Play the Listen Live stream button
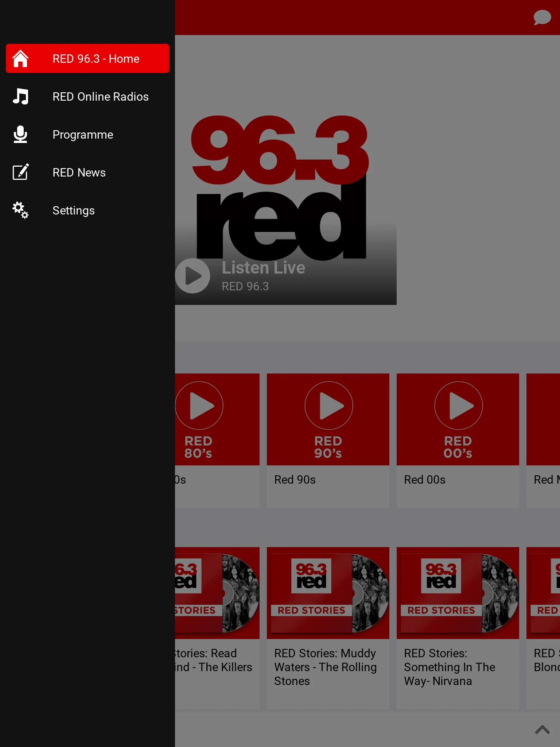 [192, 276]
